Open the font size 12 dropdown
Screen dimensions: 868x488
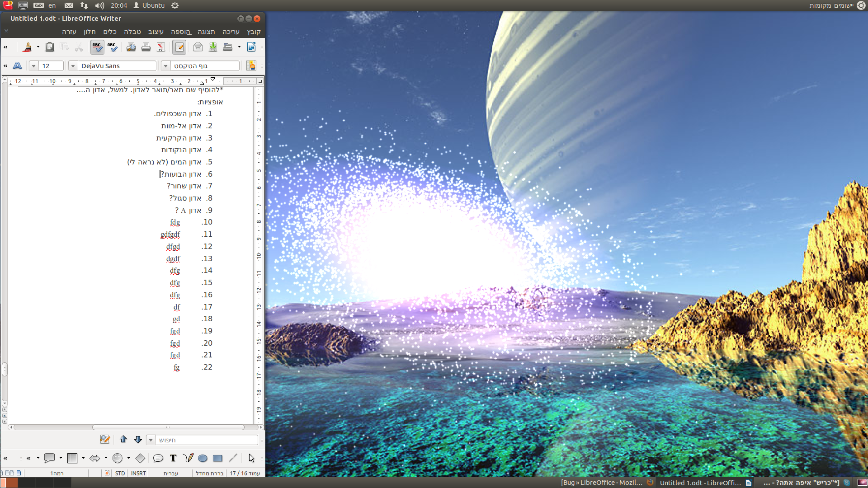click(33, 66)
